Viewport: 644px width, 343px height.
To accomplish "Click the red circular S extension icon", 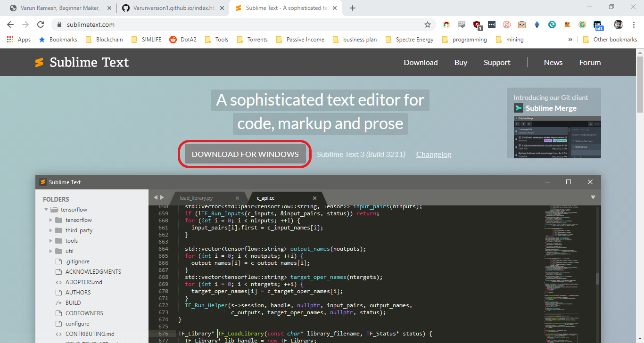I will coord(507,24).
